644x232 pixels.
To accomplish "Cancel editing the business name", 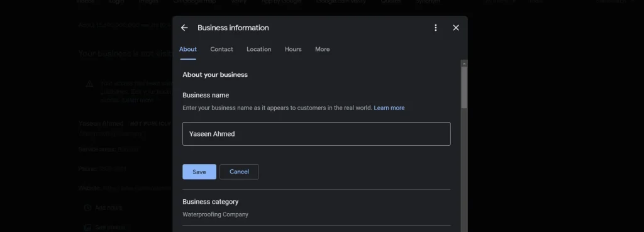I will pos(239,172).
